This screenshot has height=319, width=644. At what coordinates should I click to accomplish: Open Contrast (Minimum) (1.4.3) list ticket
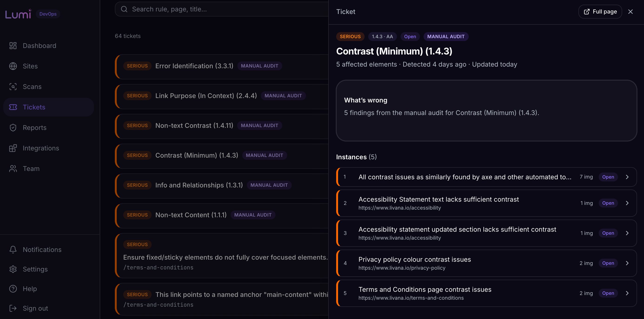222,156
